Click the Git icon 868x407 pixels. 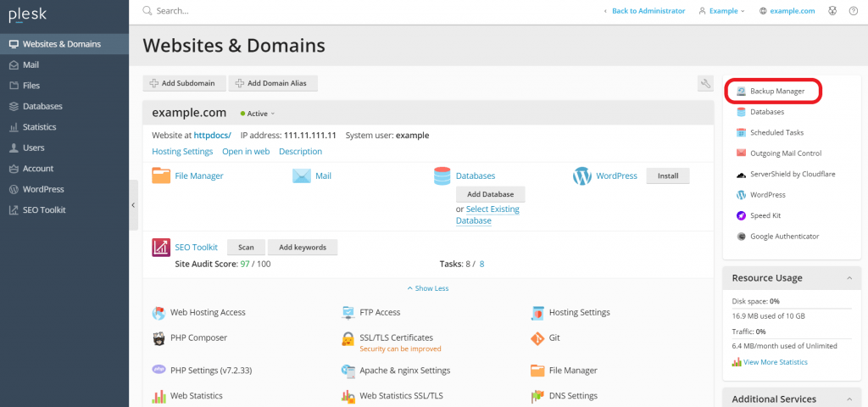pos(537,338)
